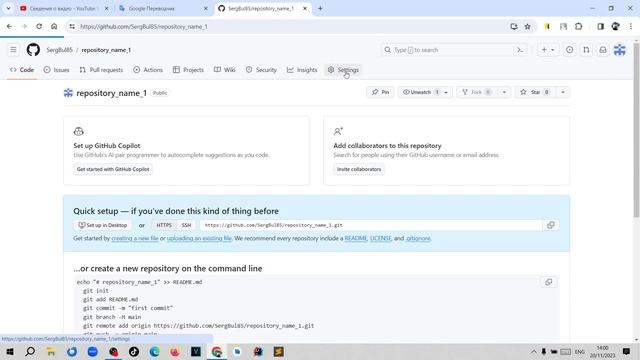Open the Create new plus menu
Viewport: 640px width, 360px height.
click(548, 50)
